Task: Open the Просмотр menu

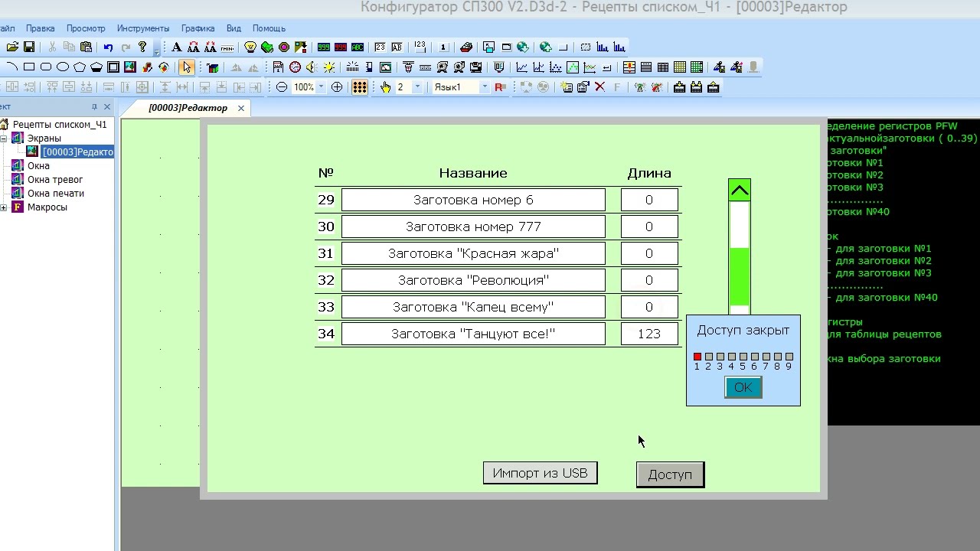Action: click(x=86, y=28)
